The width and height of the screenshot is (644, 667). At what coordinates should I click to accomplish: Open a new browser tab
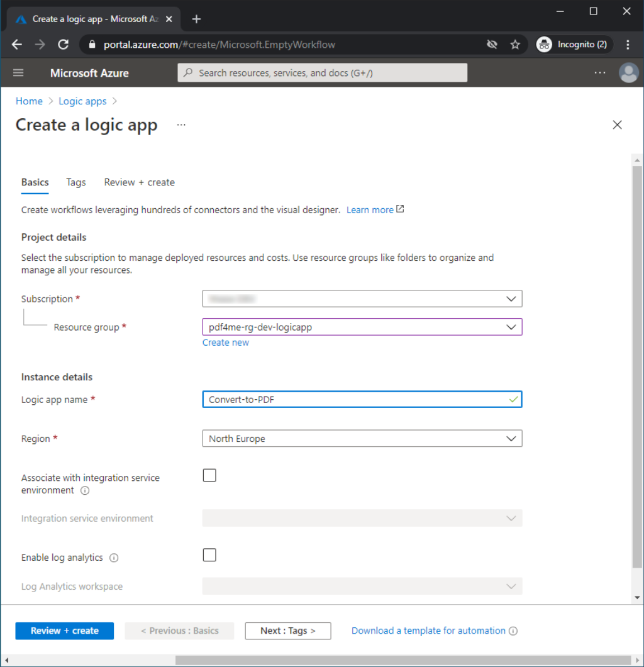tap(196, 19)
